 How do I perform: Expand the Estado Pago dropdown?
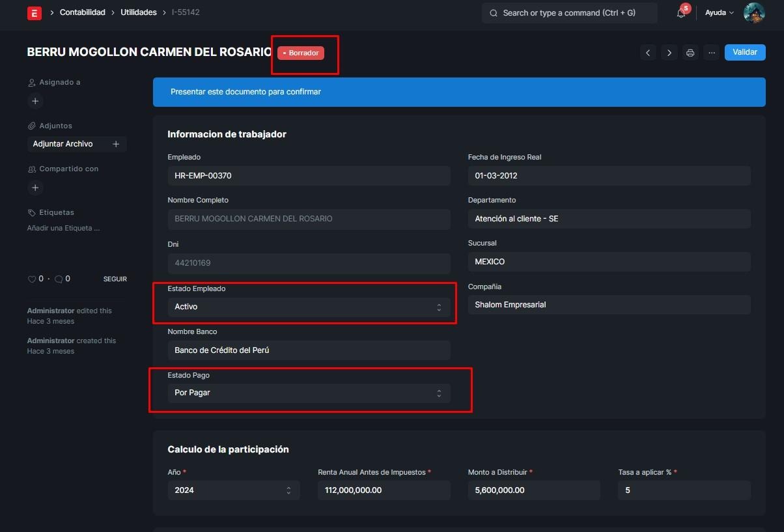309,393
